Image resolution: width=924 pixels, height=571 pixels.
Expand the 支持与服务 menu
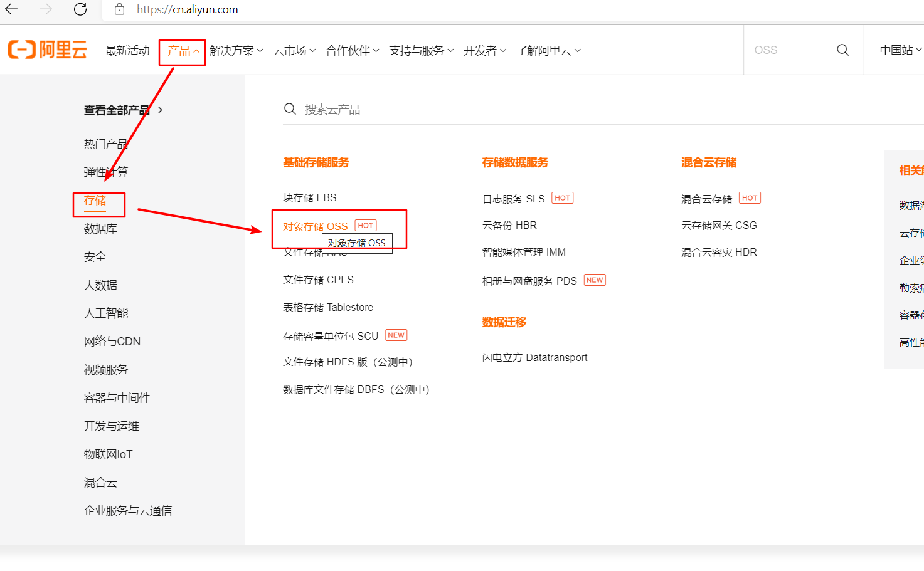pos(421,51)
